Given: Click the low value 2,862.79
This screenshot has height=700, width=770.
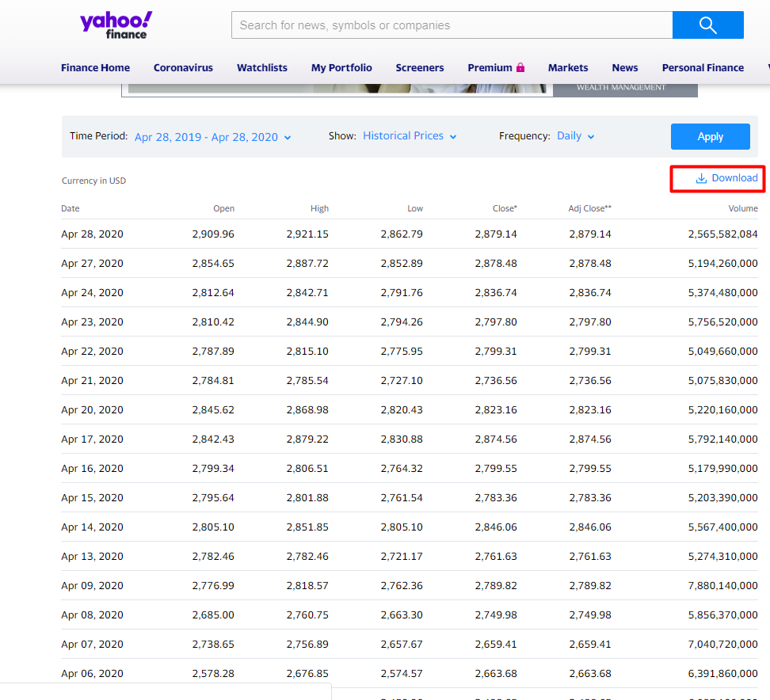Looking at the screenshot, I should click(402, 234).
